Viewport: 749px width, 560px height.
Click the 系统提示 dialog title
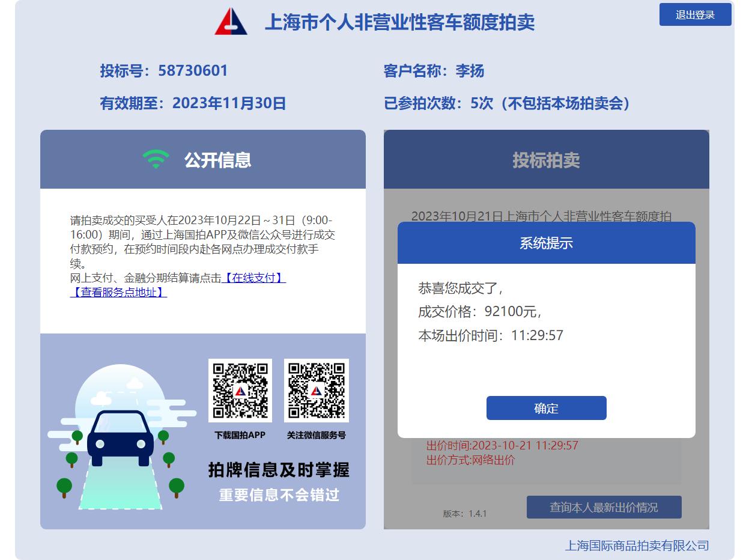tap(546, 243)
